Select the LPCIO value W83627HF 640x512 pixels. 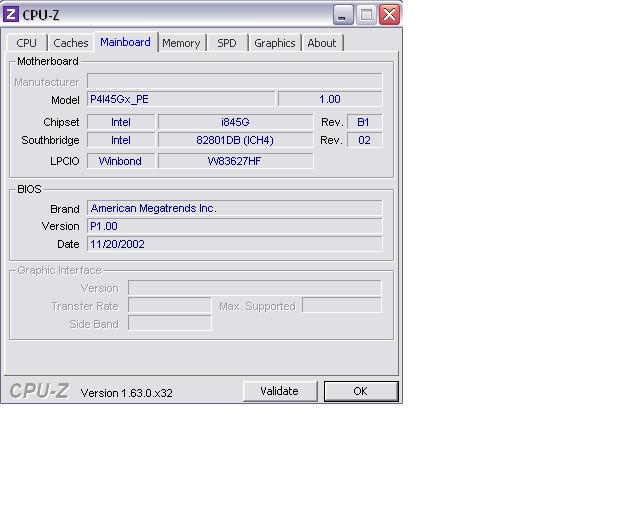point(236,161)
